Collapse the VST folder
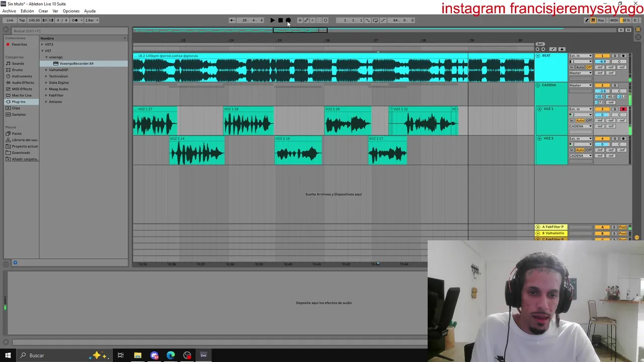644x362 pixels. click(x=42, y=51)
